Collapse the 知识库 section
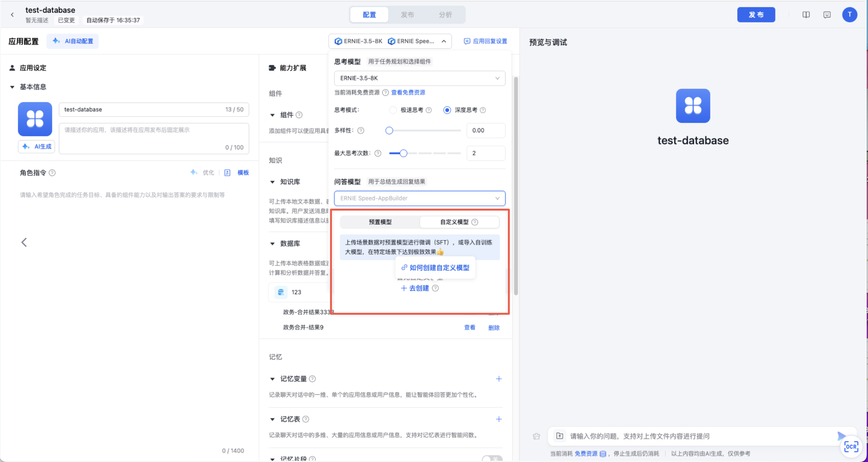The image size is (868, 462). pos(272,182)
